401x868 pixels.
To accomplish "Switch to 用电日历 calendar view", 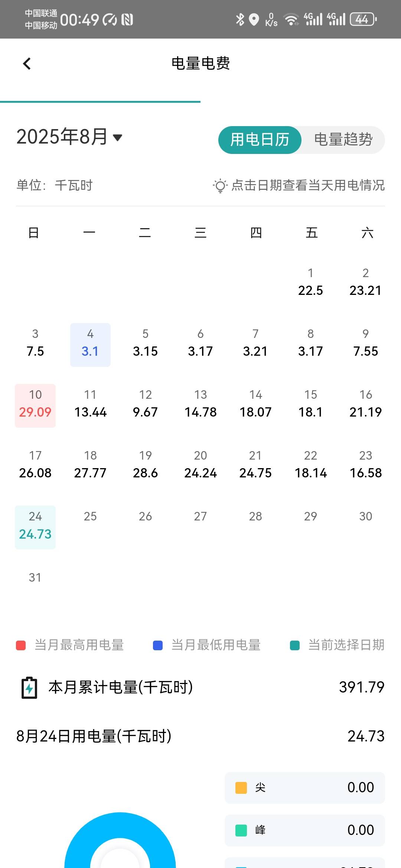I will click(x=260, y=140).
